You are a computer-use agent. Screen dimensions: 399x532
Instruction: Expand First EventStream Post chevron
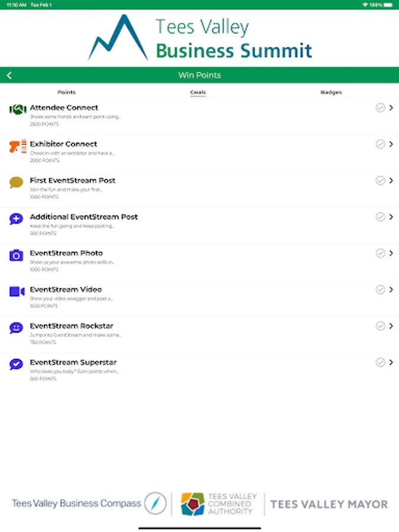tap(391, 180)
